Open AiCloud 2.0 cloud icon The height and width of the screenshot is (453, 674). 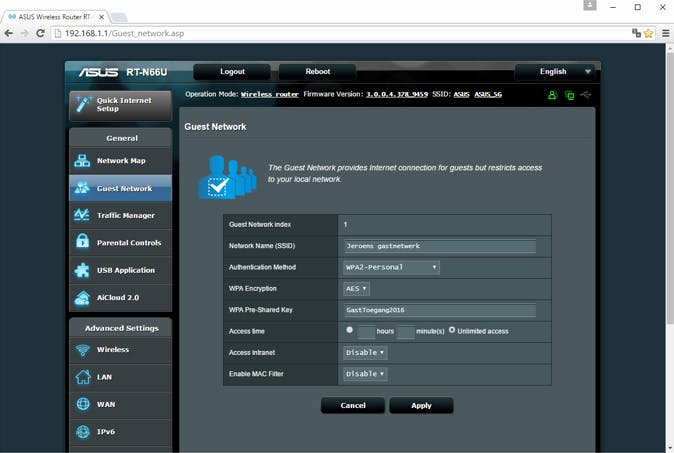pos(82,297)
